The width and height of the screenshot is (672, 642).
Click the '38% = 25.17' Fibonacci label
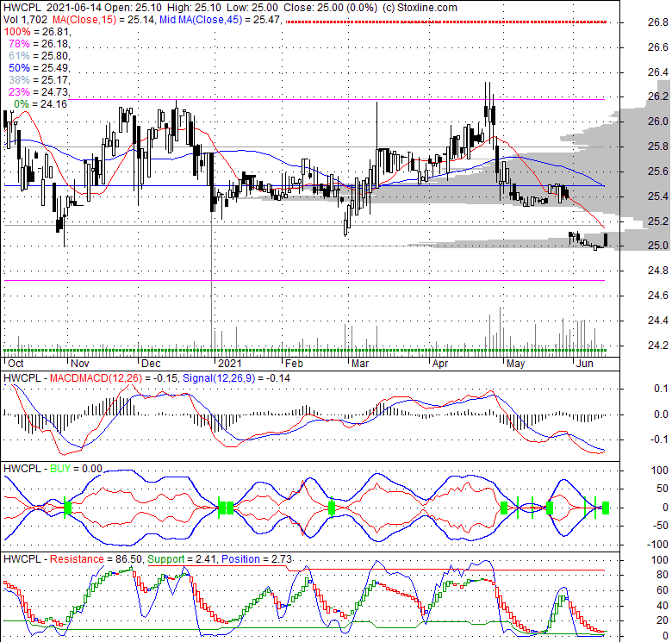click(x=39, y=80)
